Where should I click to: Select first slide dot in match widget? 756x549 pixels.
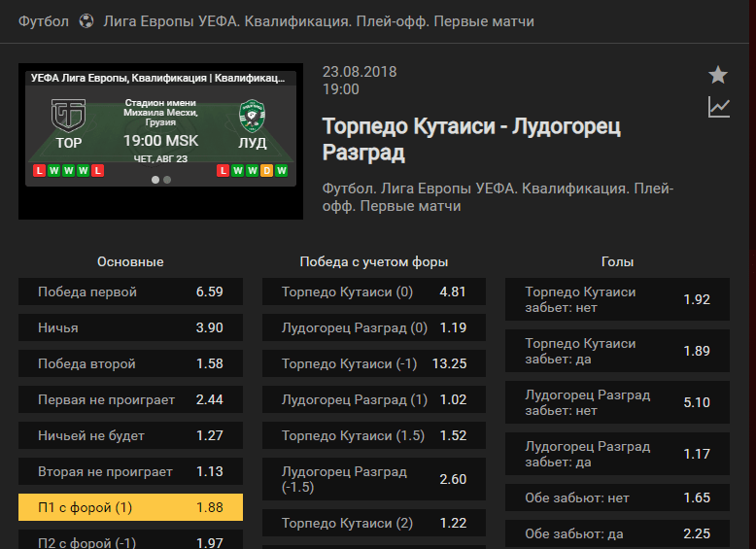coord(155,180)
